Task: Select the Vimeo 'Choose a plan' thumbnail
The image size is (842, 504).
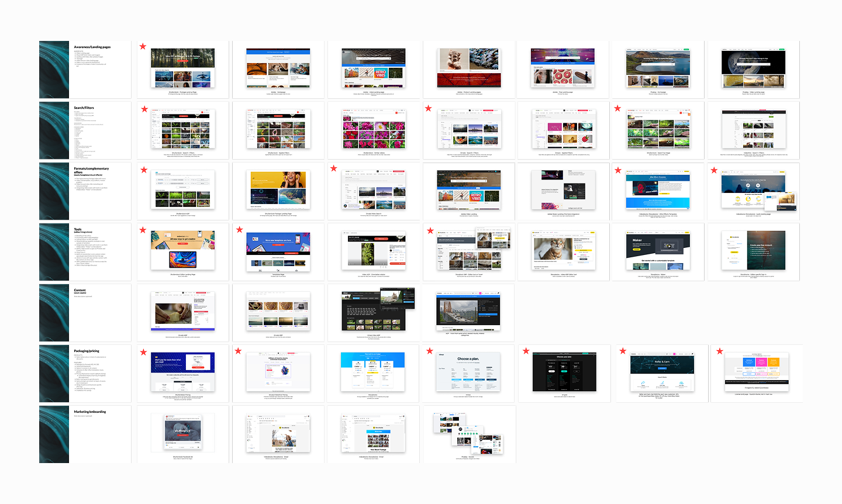Action: (469, 372)
